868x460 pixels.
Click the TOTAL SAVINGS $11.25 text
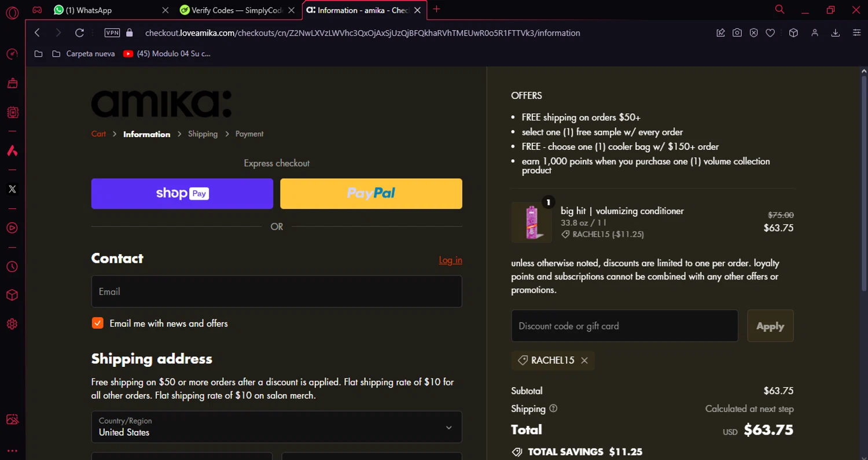pyautogui.click(x=585, y=452)
